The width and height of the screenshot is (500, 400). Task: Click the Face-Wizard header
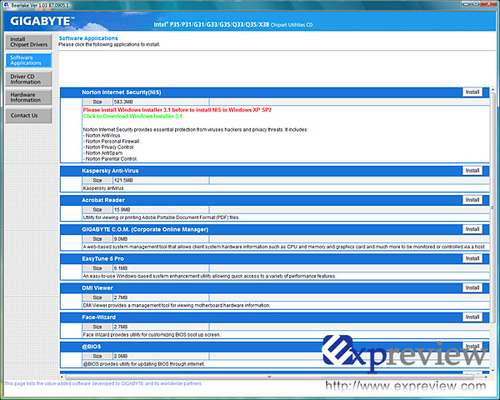coord(99,317)
